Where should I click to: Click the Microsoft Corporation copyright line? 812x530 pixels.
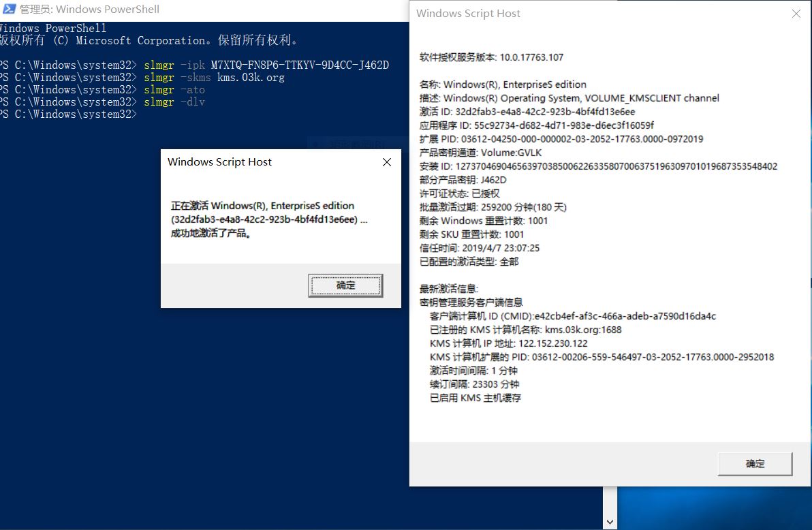(149, 40)
